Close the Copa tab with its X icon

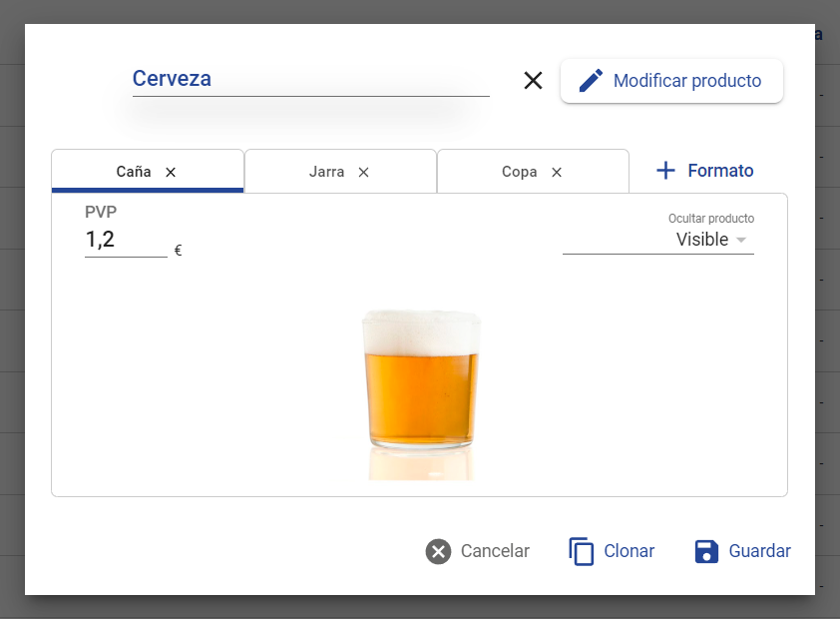(557, 172)
